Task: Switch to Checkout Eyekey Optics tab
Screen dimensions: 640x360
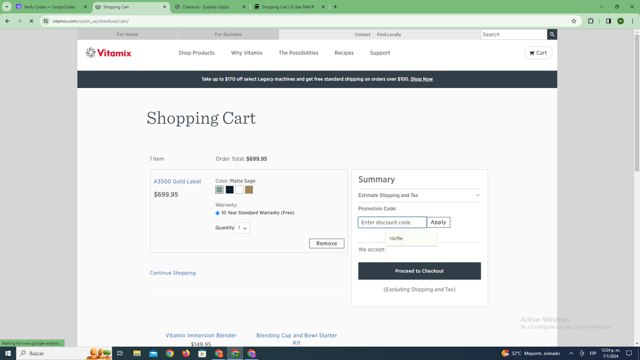Action: [210, 7]
